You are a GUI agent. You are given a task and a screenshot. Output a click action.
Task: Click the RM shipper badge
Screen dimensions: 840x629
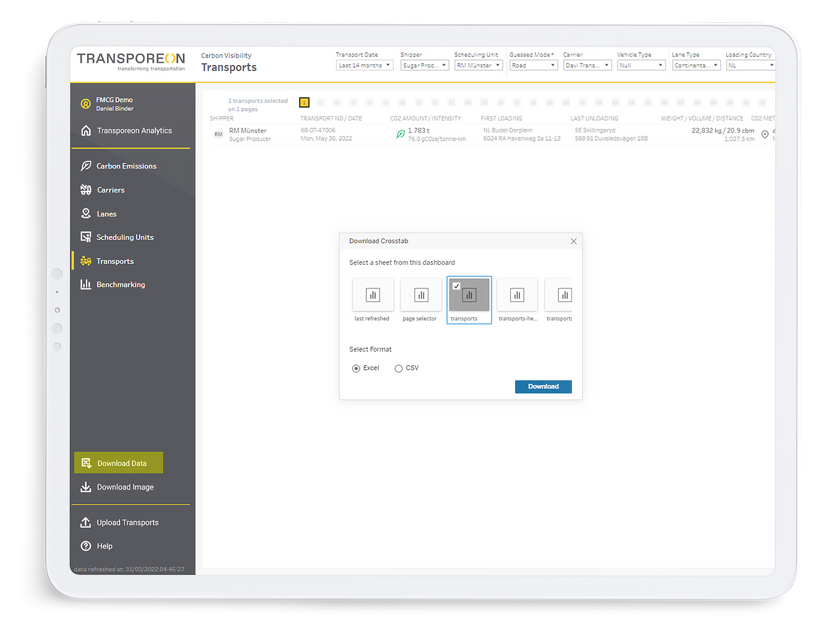click(x=219, y=135)
